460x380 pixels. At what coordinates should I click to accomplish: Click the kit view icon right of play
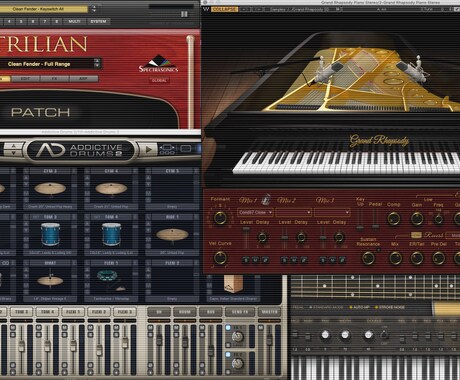pos(168,150)
